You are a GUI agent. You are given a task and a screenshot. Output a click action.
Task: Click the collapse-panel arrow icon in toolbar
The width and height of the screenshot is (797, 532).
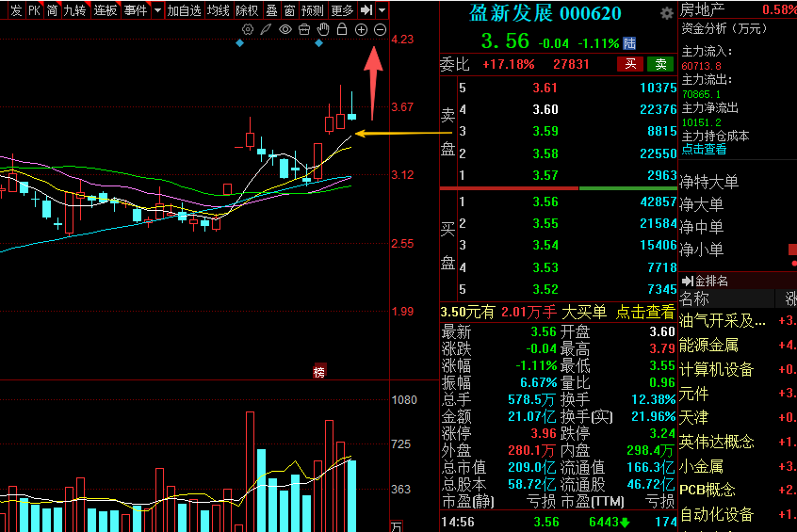tap(366, 9)
